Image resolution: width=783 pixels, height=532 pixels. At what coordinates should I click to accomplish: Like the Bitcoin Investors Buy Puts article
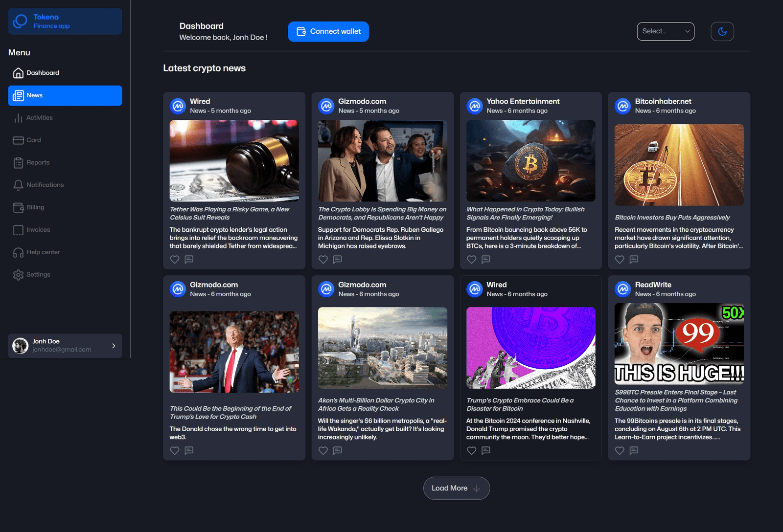pyautogui.click(x=620, y=260)
